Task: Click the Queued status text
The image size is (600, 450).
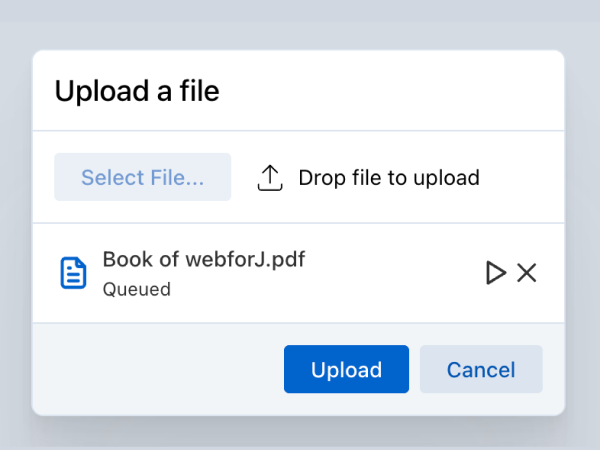Action: click(137, 290)
